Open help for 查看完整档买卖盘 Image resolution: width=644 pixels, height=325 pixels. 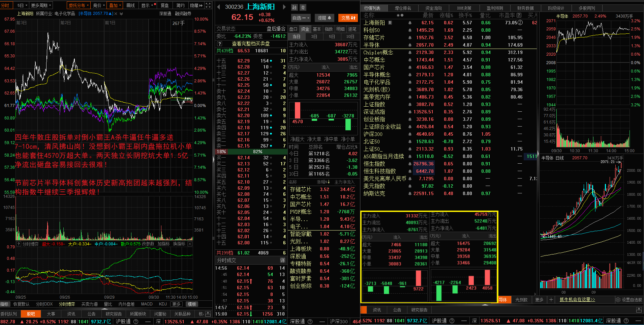pos(220,44)
